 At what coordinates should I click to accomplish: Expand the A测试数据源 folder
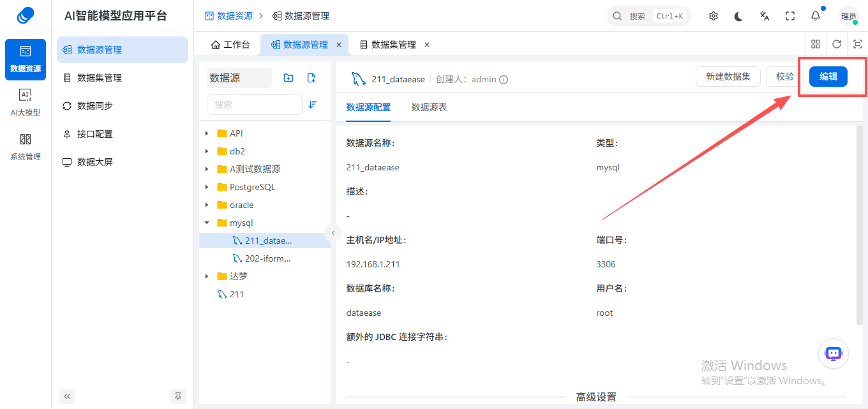(207, 169)
